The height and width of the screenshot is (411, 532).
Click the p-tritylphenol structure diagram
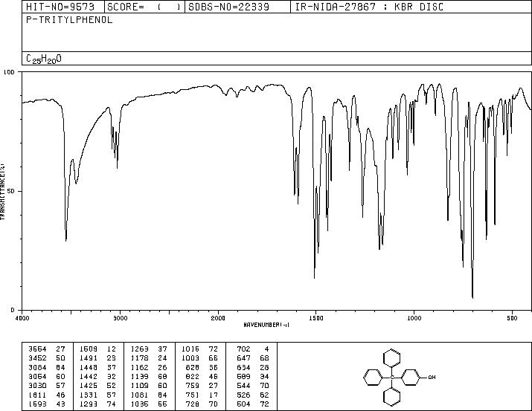tap(400, 377)
